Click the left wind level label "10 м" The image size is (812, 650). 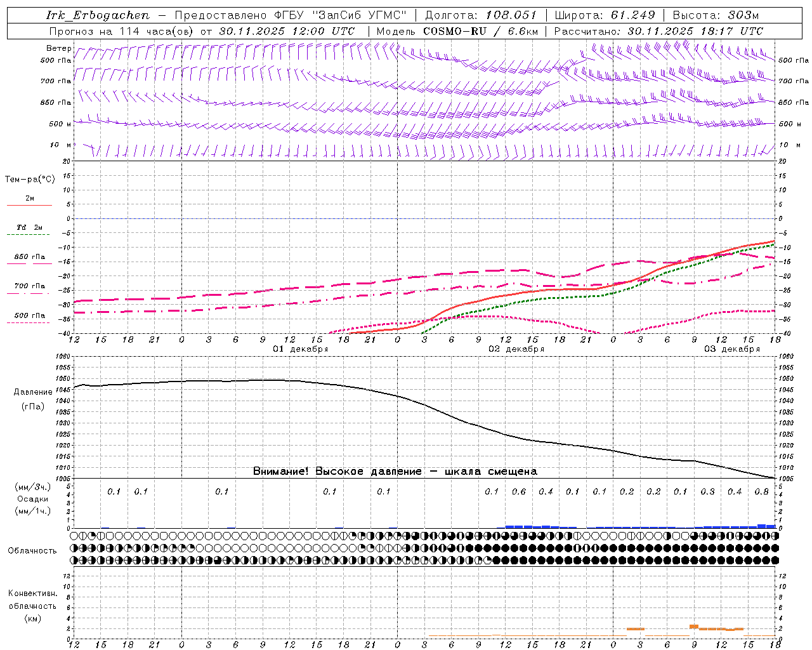tap(60, 145)
